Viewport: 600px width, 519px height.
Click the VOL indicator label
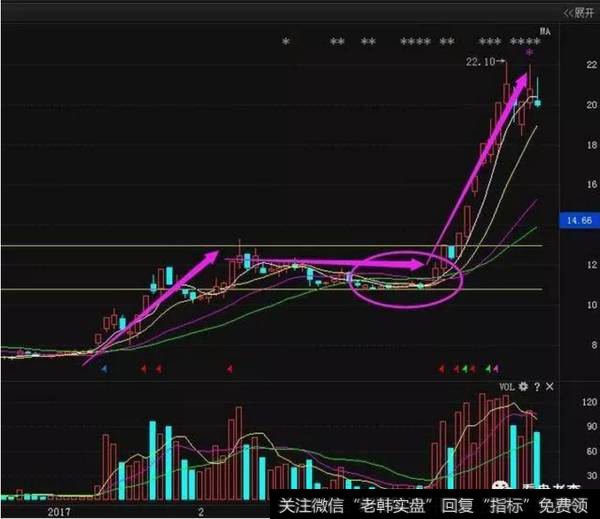pyautogui.click(x=507, y=387)
